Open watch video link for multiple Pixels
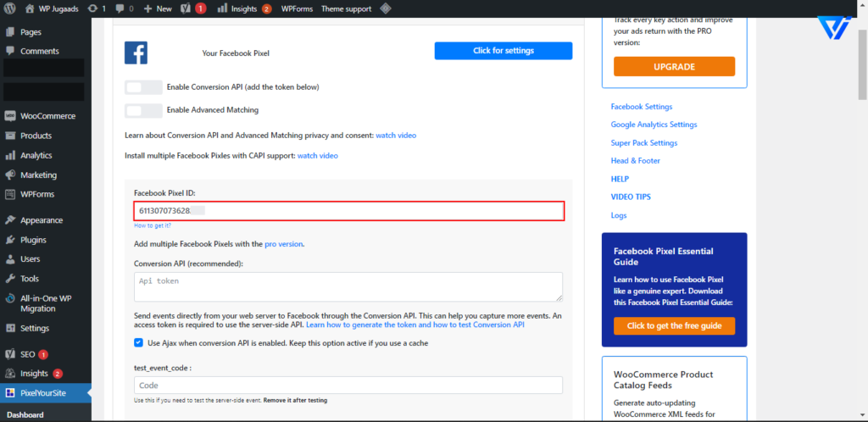The image size is (868, 422). [x=318, y=156]
